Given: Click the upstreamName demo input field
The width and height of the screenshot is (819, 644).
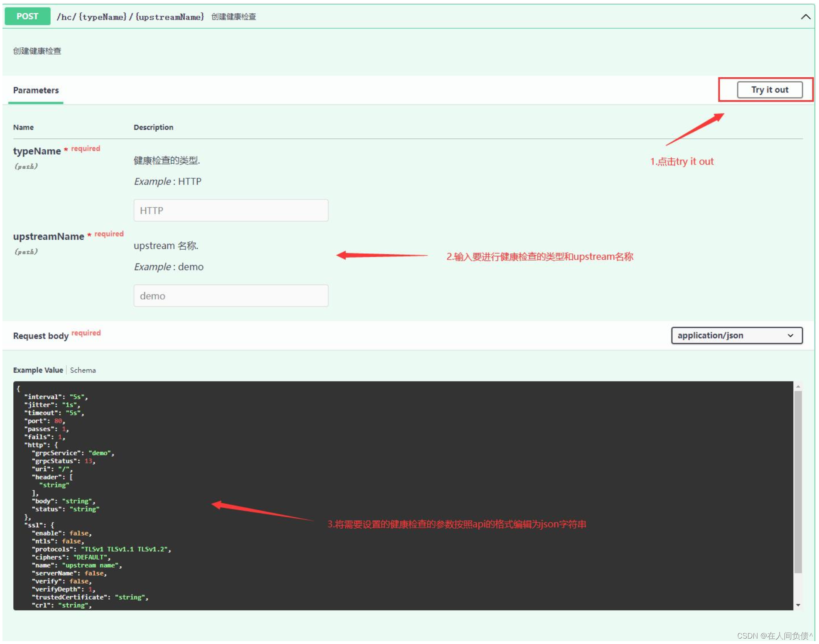Looking at the screenshot, I should pyautogui.click(x=231, y=295).
